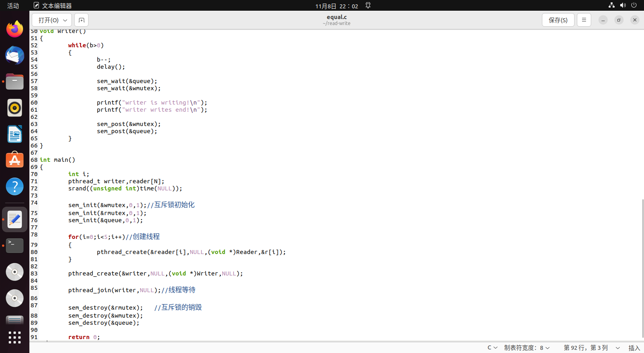Open the tab width (制表符宽度) dropdown
This screenshot has width=644, height=353.
(526, 347)
